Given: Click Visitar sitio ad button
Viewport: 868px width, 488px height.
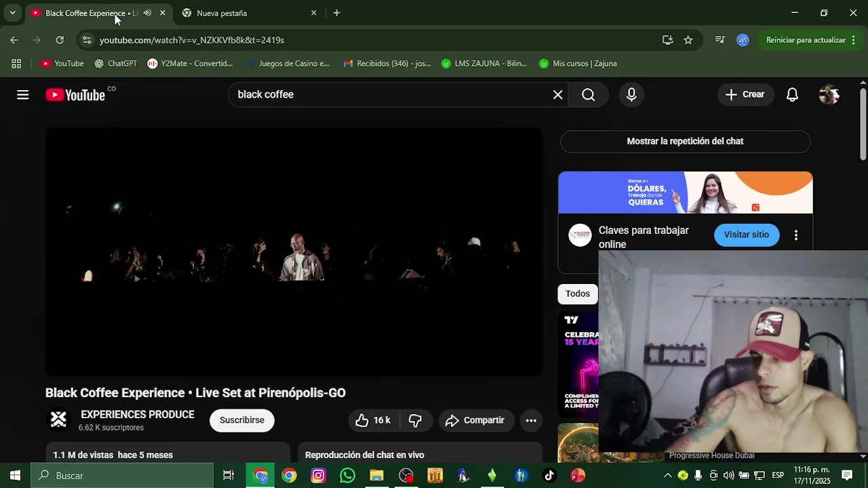Looking at the screenshot, I should [747, 235].
